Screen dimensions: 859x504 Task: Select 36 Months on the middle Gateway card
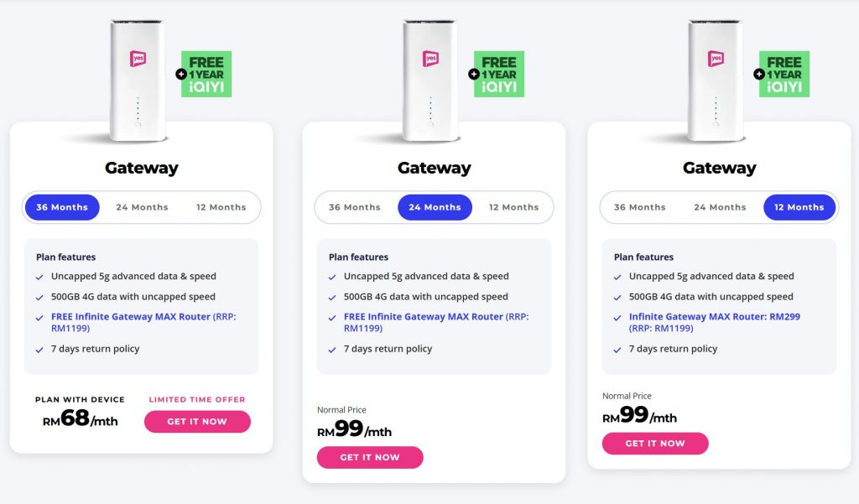coord(354,207)
